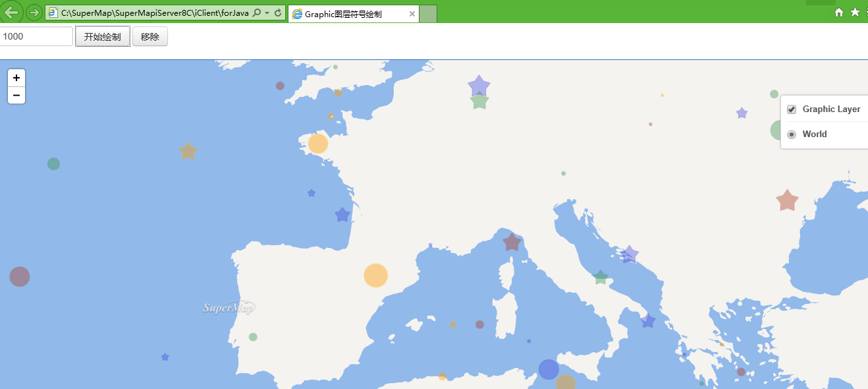Click the large purple star at top center
Image resolution: width=868 pixels, height=389 pixels.
(479, 86)
